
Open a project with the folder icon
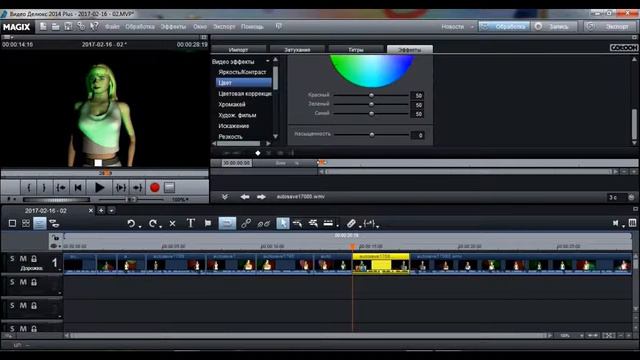point(56,27)
